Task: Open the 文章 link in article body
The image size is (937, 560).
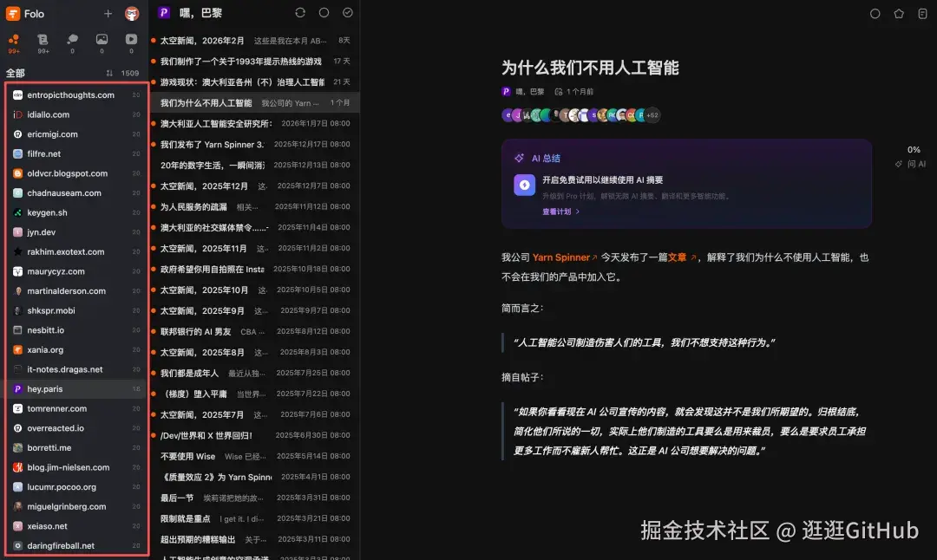Action: click(682, 257)
